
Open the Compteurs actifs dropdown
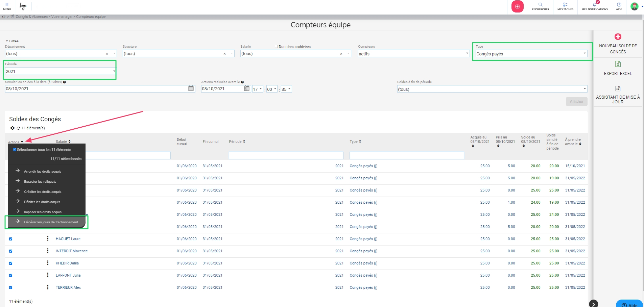click(467, 54)
